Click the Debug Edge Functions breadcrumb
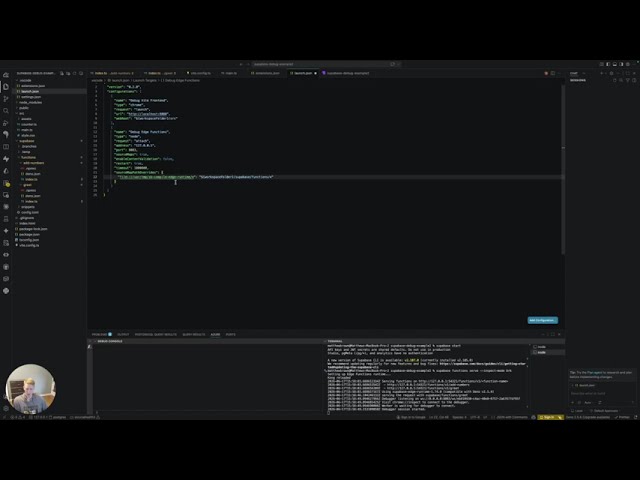Screen dimensions: 640x480 click(180, 80)
